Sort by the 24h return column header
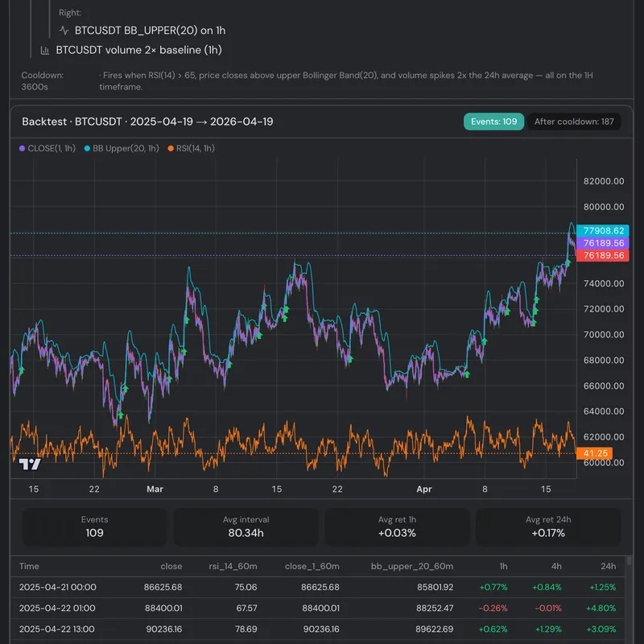This screenshot has height=644, width=644. [x=609, y=566]
